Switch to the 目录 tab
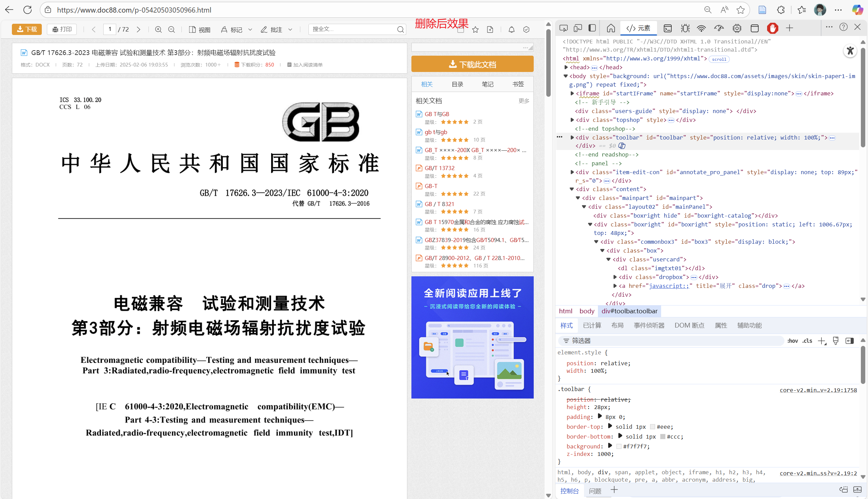Viewport: 868px width, 499px height. coord(457,84)
